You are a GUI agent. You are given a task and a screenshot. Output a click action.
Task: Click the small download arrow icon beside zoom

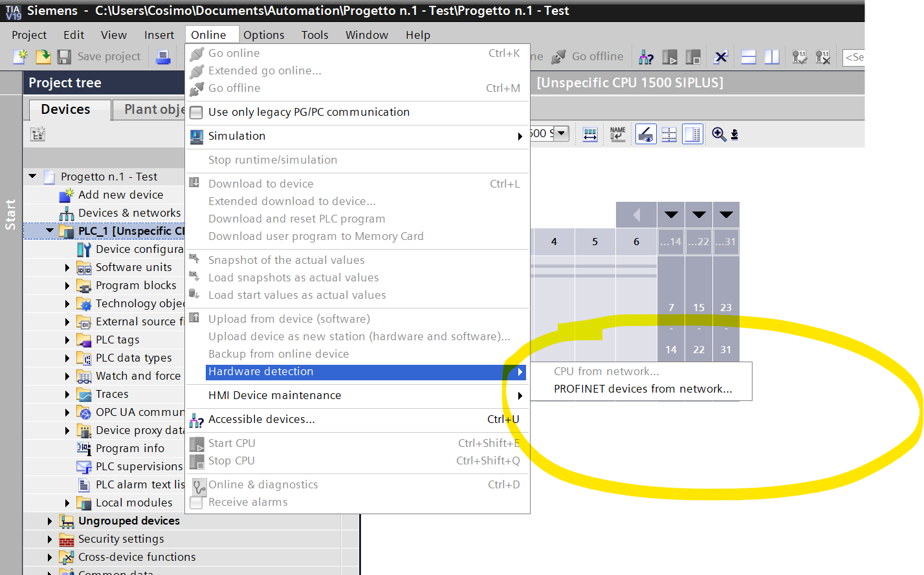coord(734,135)
